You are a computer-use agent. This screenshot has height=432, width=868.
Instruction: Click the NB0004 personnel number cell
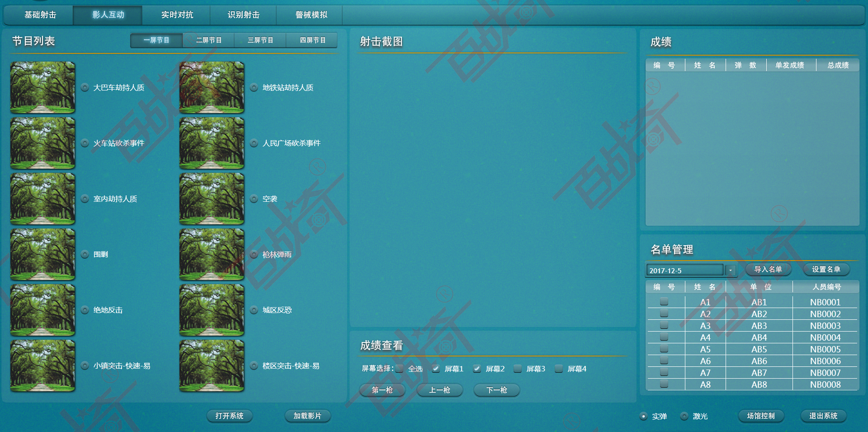click(x=825, y=337)
